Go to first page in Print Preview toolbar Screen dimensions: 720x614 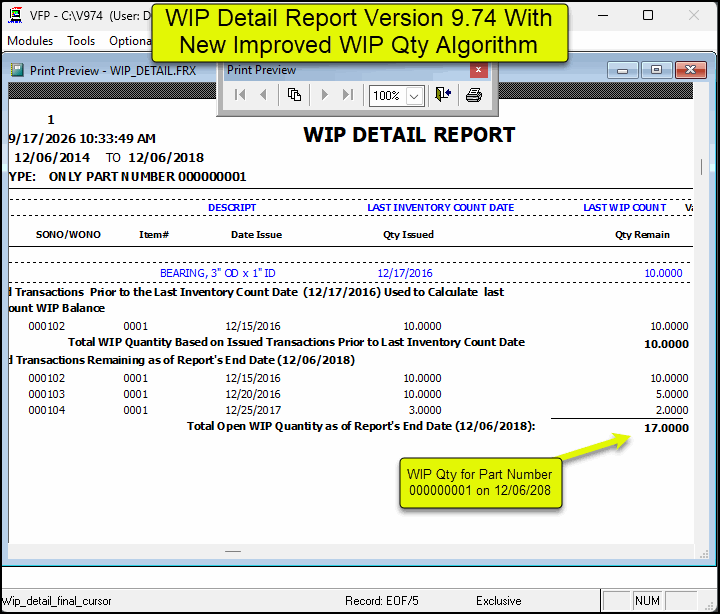[240, 95]
